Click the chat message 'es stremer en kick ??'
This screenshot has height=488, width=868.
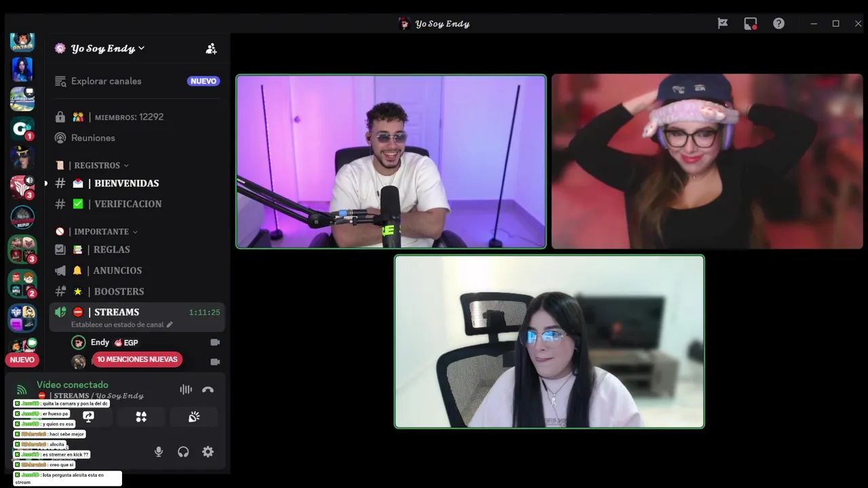[52, 454]
